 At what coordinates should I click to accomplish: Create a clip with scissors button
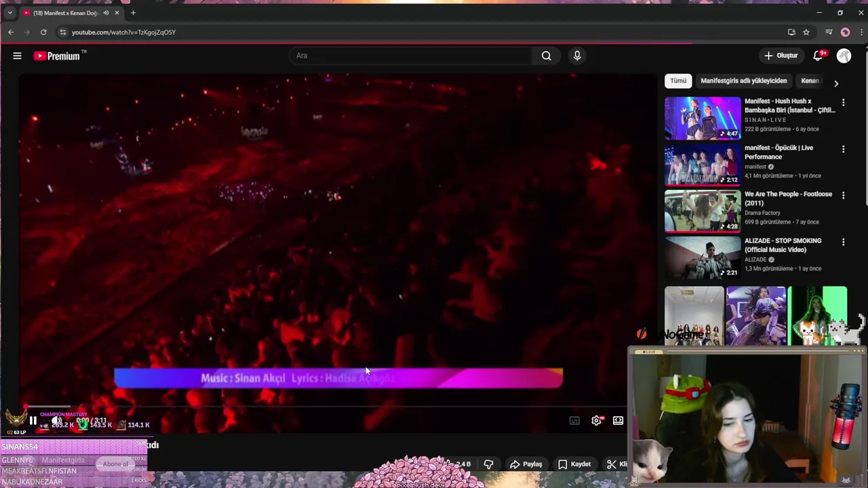point(616,464)
